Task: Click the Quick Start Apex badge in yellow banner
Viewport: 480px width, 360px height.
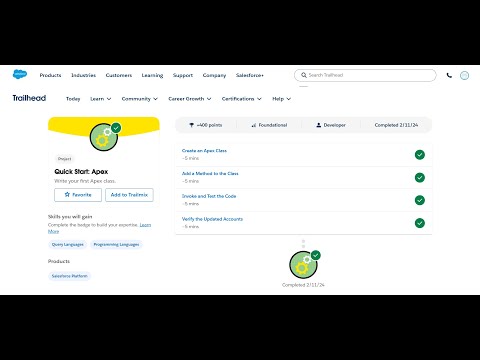Action: click(x=104, y=137)
